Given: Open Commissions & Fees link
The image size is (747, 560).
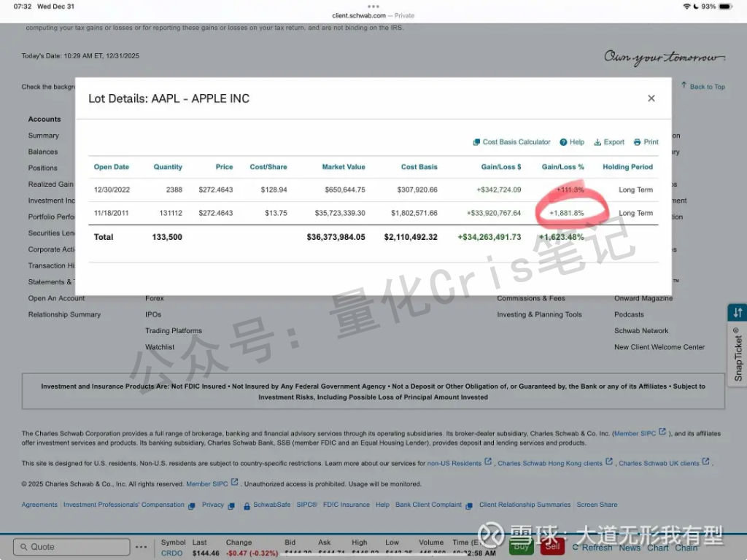Looking at the screenshot, I should pos(531,298).
